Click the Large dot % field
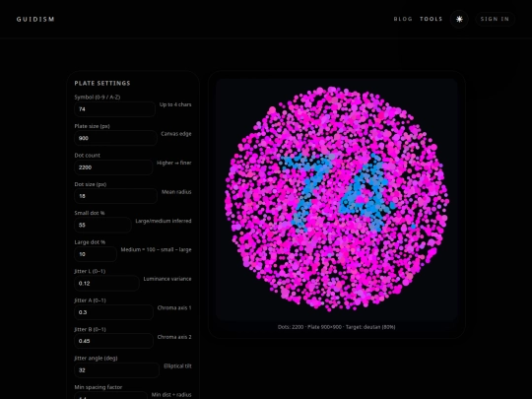This screenshot has width=532, height=399. point(96,254)
